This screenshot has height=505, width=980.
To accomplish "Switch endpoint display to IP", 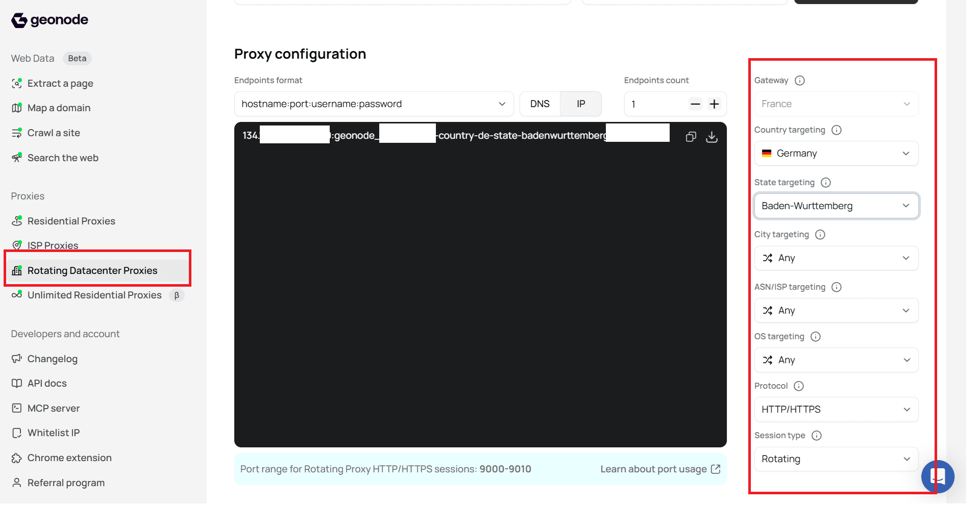I will click(581, 104).
